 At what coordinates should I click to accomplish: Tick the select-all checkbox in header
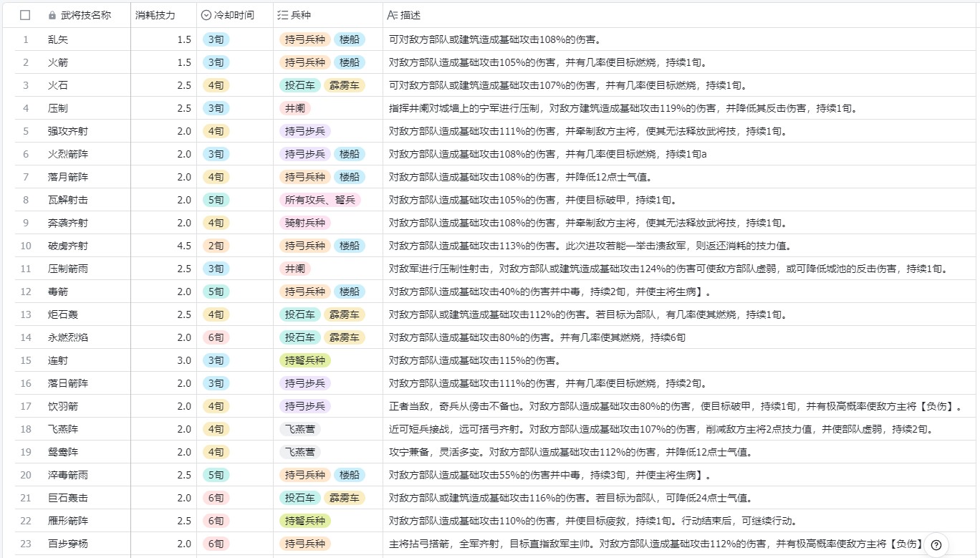click(x=25, y=15)
